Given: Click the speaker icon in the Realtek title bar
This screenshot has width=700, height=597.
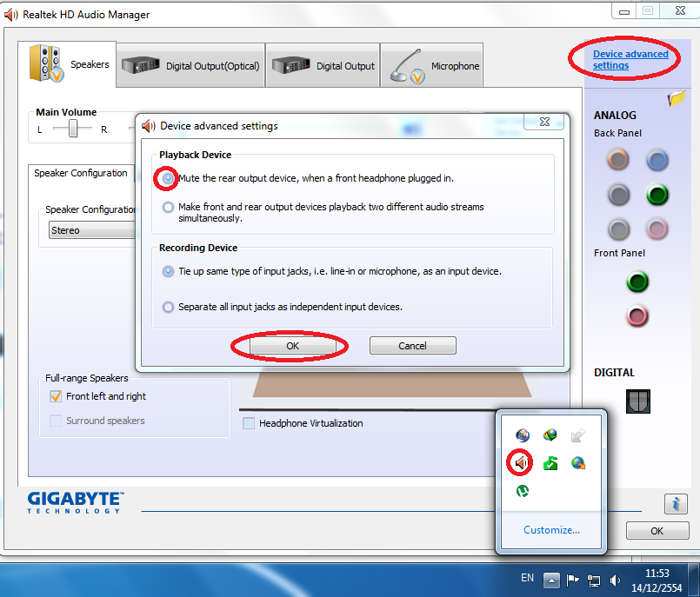Looking at the screenshot, I should 10,15.
